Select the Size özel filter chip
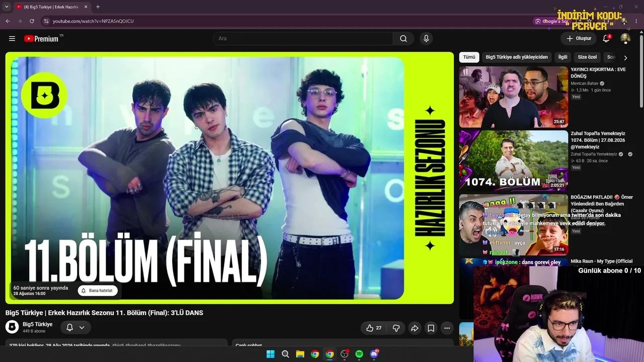The image size is (644, 362). pos(587,57)
